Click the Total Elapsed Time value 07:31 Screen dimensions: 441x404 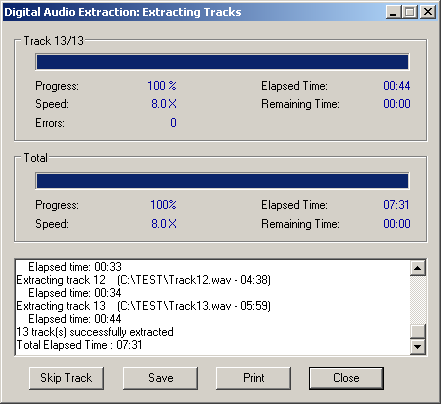point(396,205)
